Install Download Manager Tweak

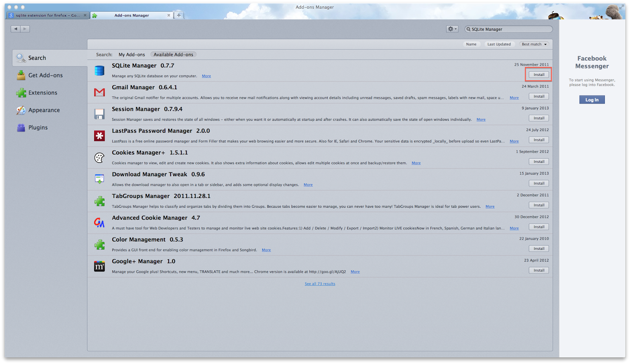(x=539, y=183)
